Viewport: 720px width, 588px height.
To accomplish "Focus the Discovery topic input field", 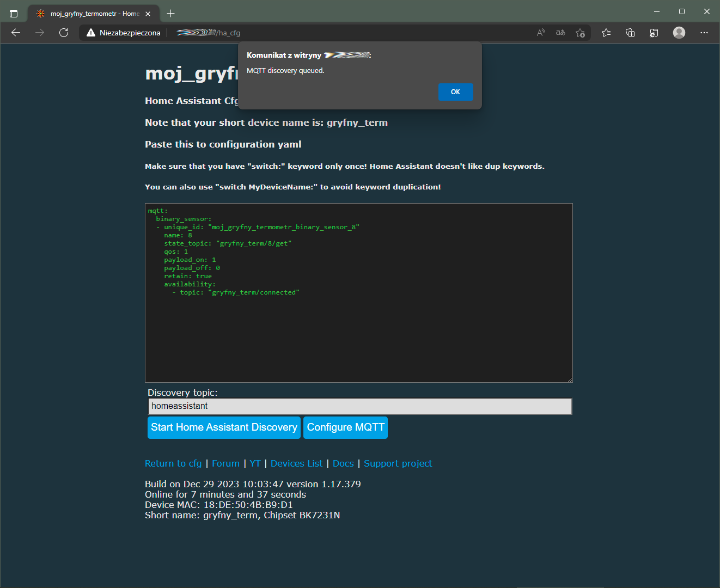I will pyautogui.click(x=360, y=406).
